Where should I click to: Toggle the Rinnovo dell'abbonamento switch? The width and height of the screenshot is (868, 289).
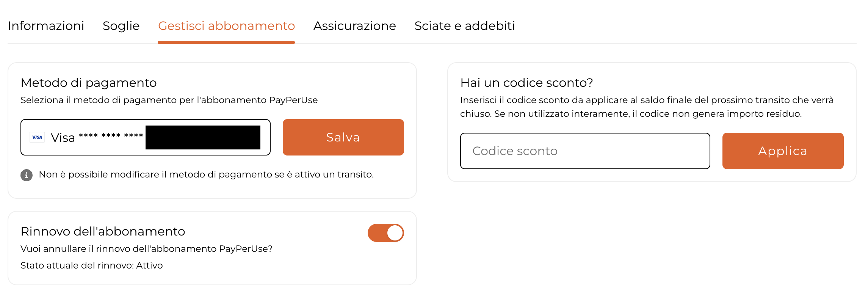click(x=385, y=233)
